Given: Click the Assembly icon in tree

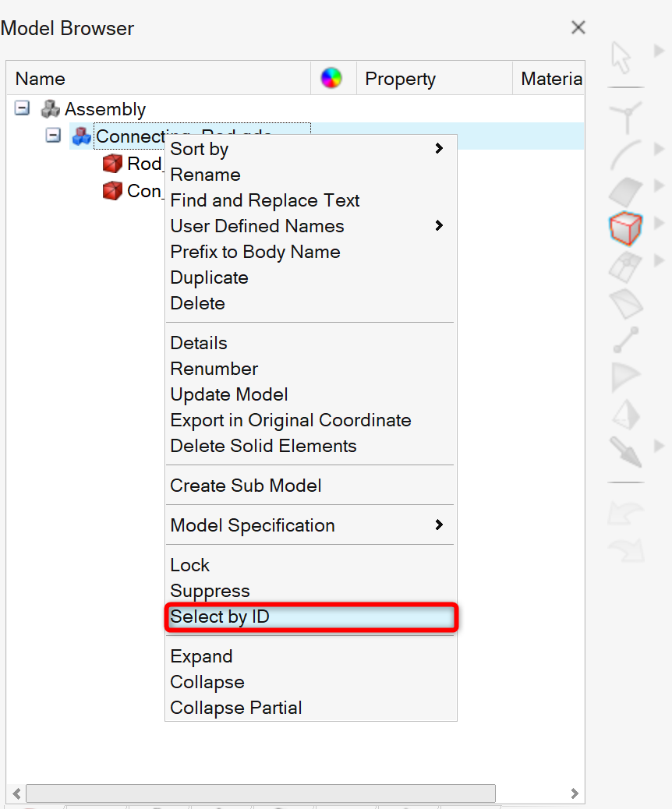Looking at the screenshot, I should (x=51, y=109).
